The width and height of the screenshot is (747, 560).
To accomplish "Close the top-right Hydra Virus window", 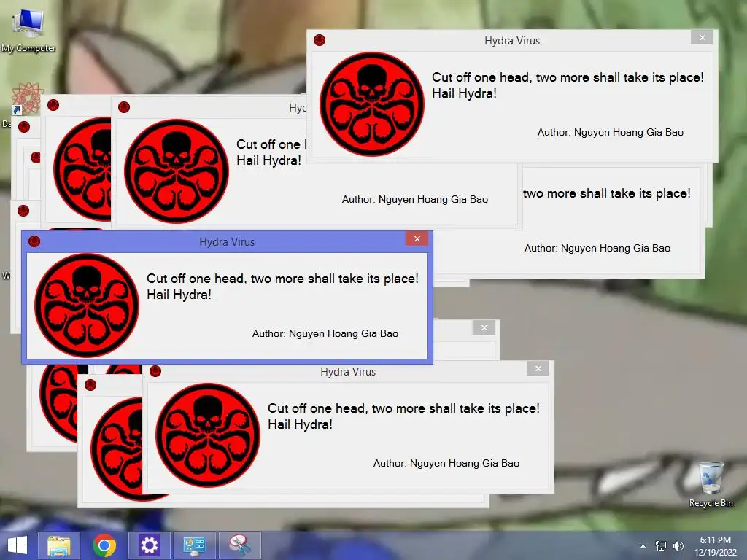I will (x=703, y=38).
